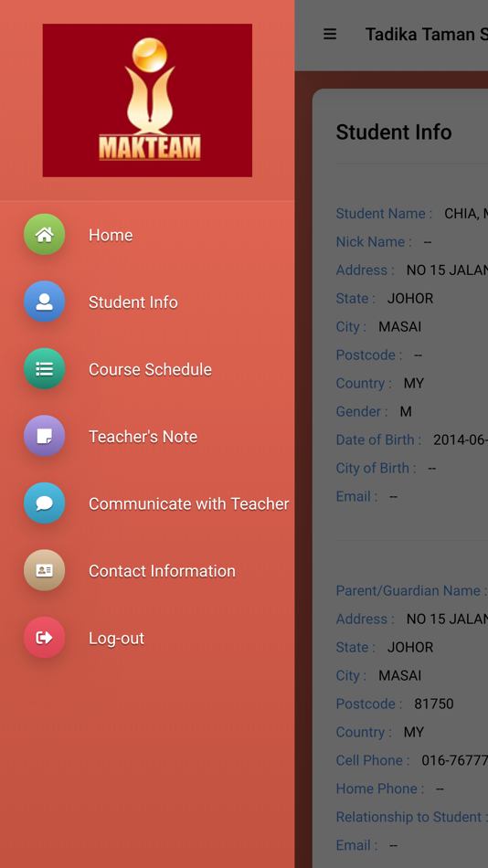
Task: Click the chat bubble Communicate icon
Action: coord(44,503)
